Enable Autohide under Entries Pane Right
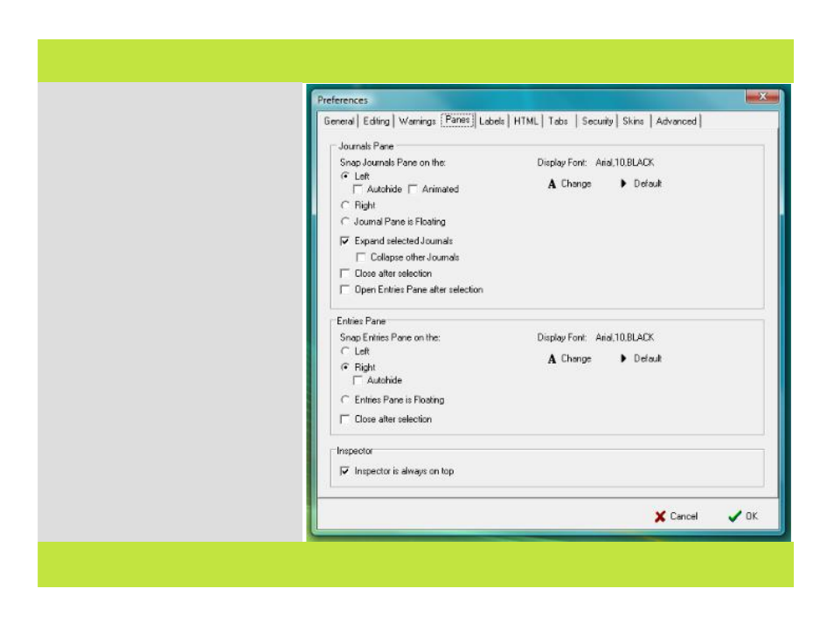Viewport: 834px width, 644px height. pos(358,380)
